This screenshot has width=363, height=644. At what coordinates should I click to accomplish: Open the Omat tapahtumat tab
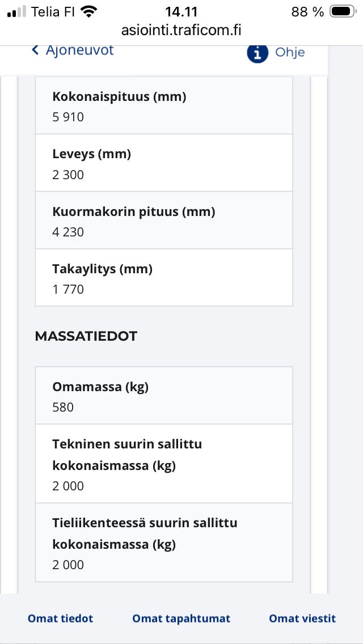[181, 618]
